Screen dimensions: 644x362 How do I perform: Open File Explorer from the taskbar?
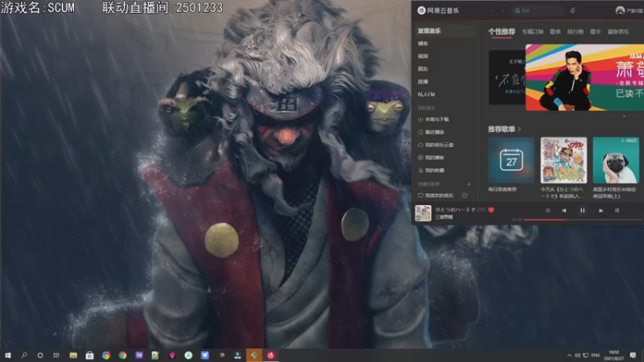click(x=73, y=355)
